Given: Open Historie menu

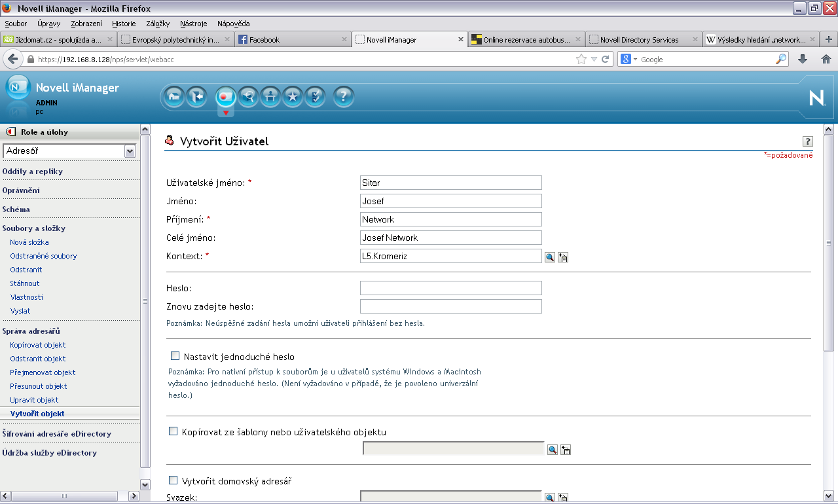Looking at the screenshot, I should 124,24.
